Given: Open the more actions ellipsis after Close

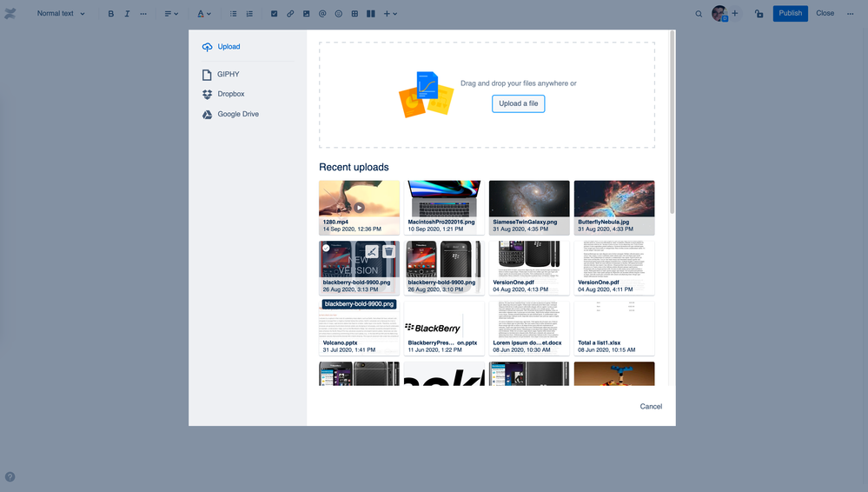Looking at the screenshot, I should point(851,14).
